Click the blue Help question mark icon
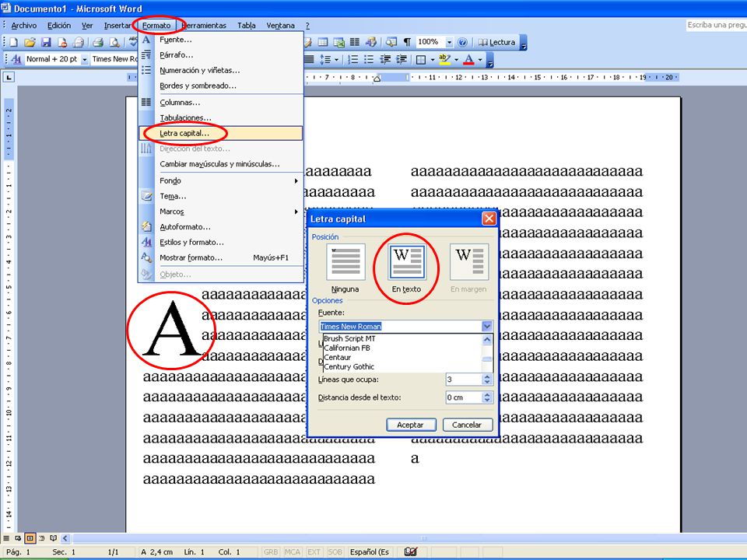The image size is (747, 560). (462, 42)
